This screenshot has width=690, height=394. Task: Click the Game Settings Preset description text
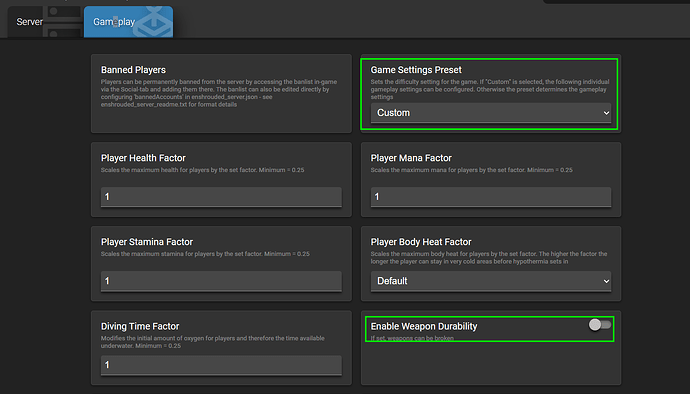coord(490,89)
